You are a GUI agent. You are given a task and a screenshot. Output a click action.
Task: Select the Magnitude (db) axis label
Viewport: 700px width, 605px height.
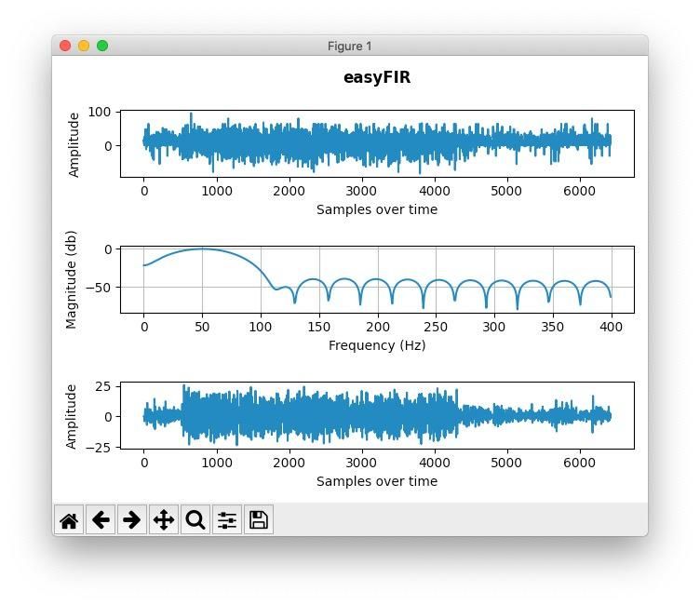pyautogui.click(x=71, y=279)
